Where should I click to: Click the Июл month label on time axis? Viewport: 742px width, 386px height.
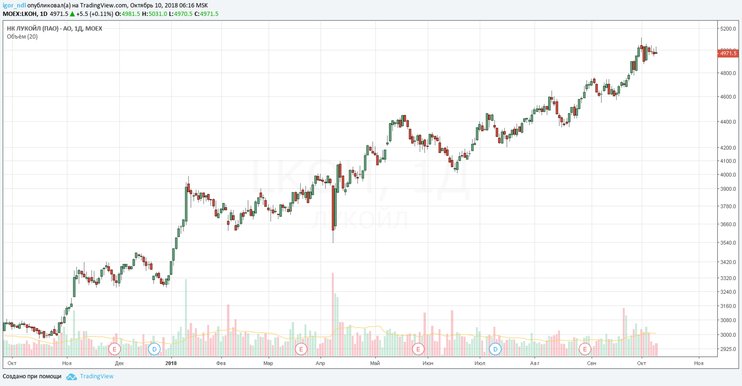[480, 363]
